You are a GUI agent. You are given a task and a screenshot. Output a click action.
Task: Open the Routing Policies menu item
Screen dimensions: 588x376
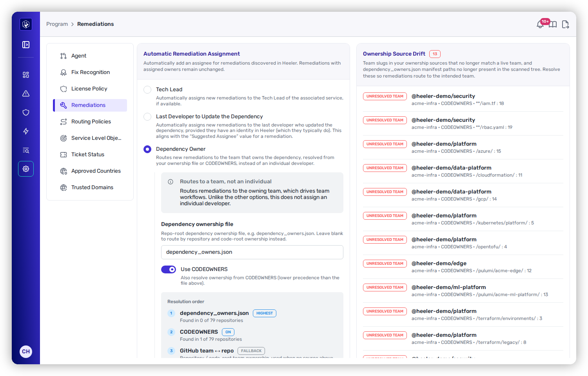pos(90,122)
